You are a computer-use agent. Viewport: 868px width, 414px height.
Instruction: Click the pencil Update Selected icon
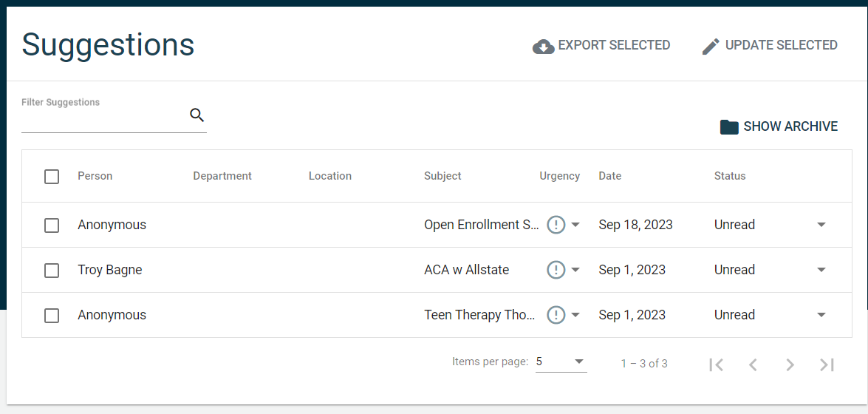(711, 46)
